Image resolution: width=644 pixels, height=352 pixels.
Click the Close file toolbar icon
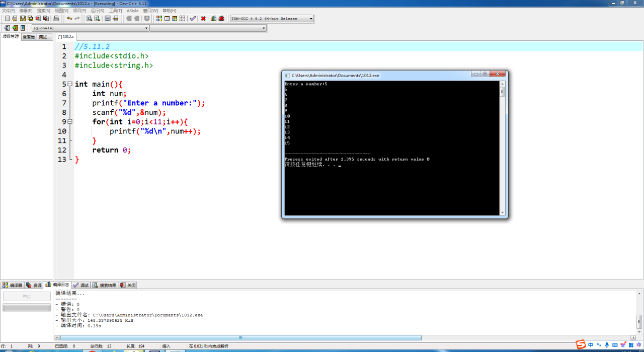tap(38, 19)
